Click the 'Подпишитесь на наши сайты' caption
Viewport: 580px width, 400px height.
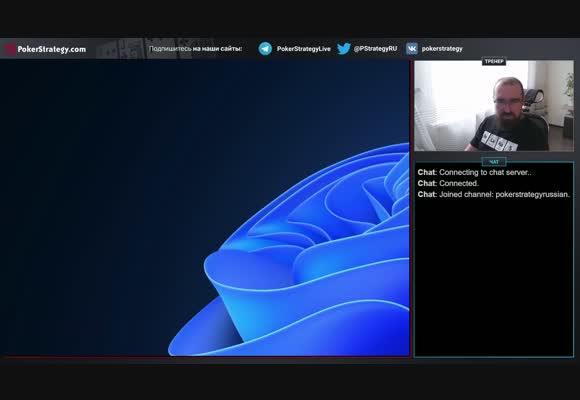click(195, 49)
